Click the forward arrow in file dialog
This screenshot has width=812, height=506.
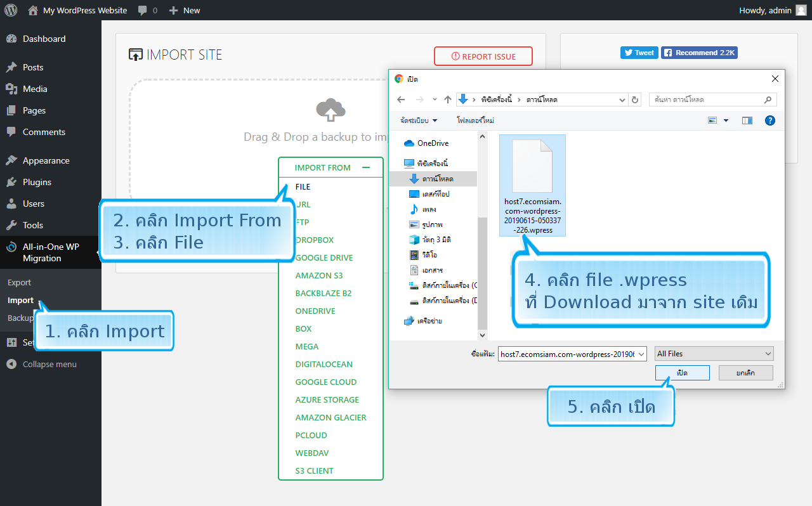click(419, 100)
